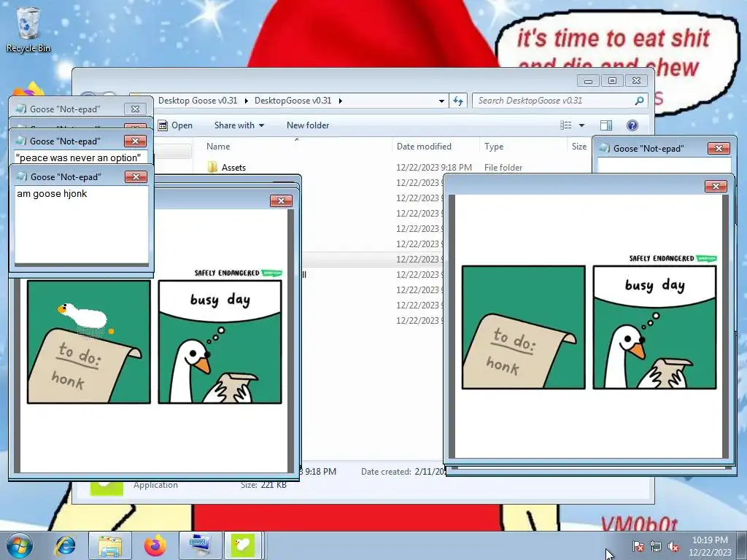Click the Open toolbar button
The width and height of the screenshot is (747, 560).
pos(175,125)
